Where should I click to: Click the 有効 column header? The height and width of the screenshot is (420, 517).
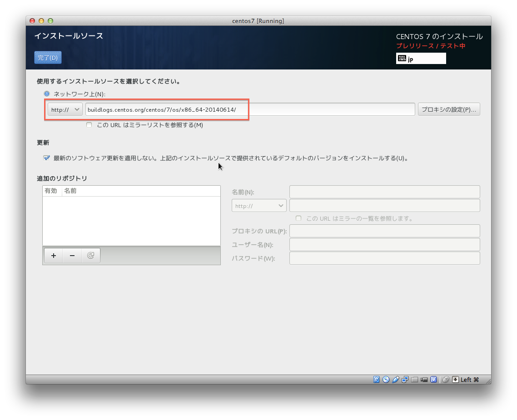point(51,191)
